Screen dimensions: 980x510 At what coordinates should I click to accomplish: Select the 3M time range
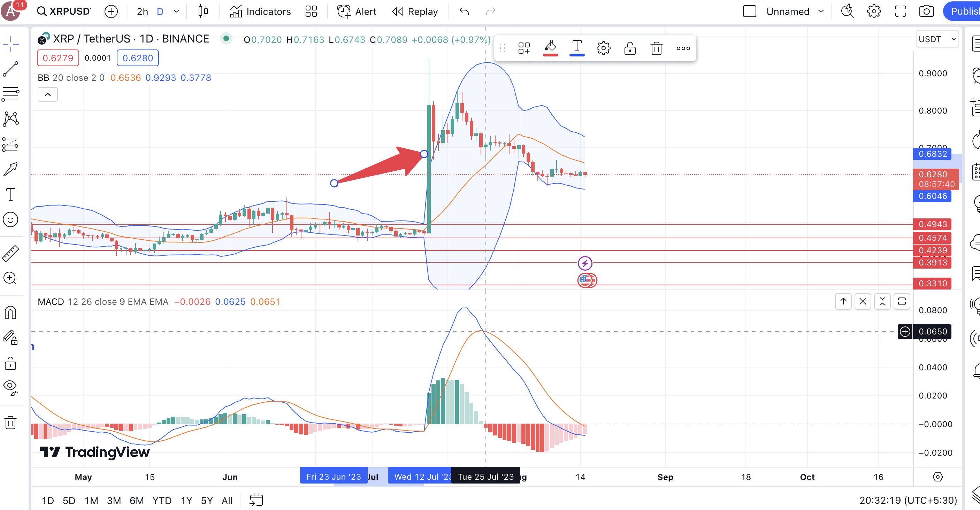(114, 501)
